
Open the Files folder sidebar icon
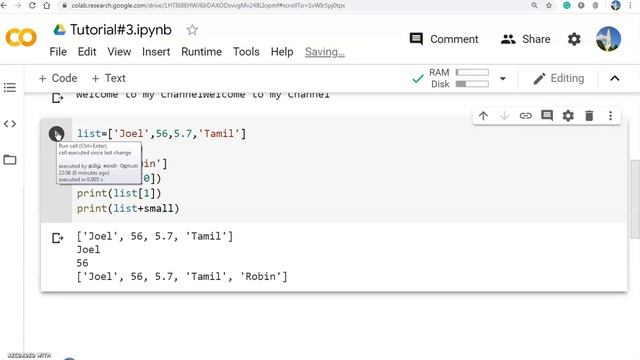(x=10, y=160)
